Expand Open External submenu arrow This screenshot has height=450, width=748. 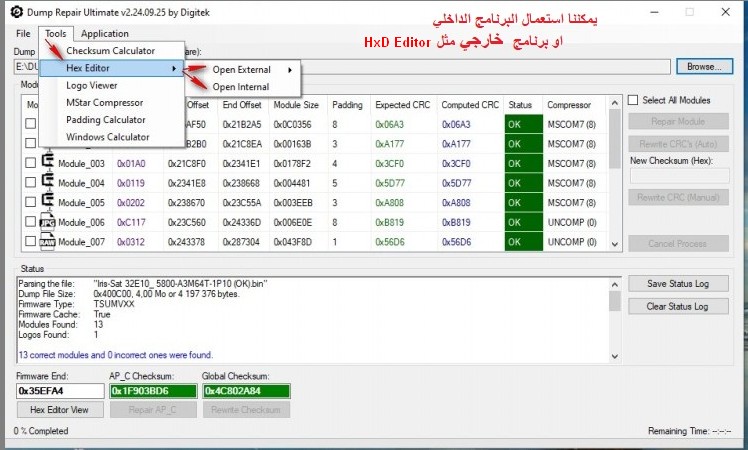290,70
